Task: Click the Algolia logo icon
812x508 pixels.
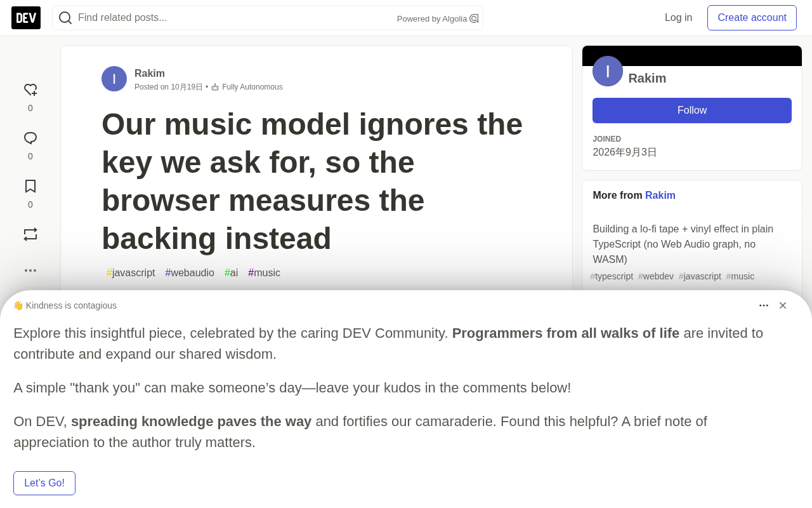Action: click(x=474, y=18)
